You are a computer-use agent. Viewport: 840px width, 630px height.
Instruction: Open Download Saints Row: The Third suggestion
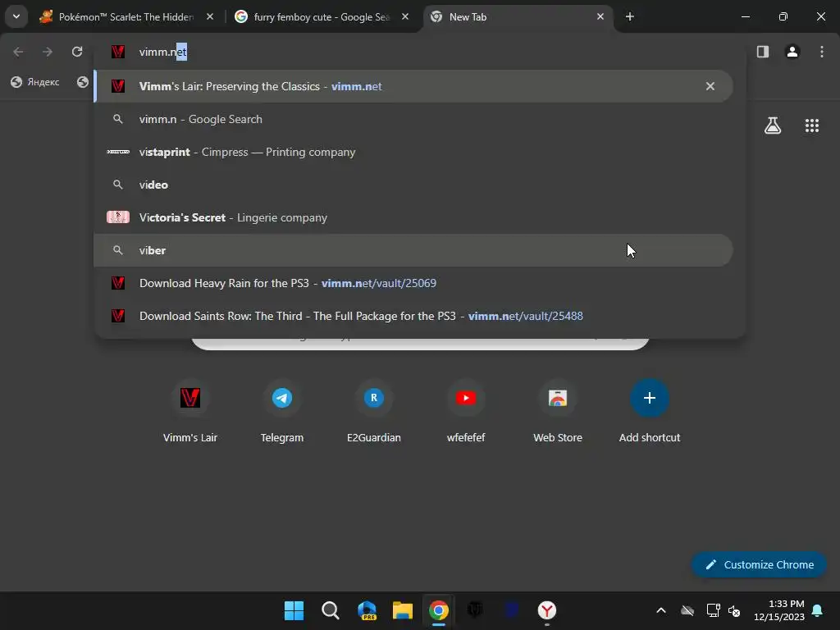coord(413,316)
